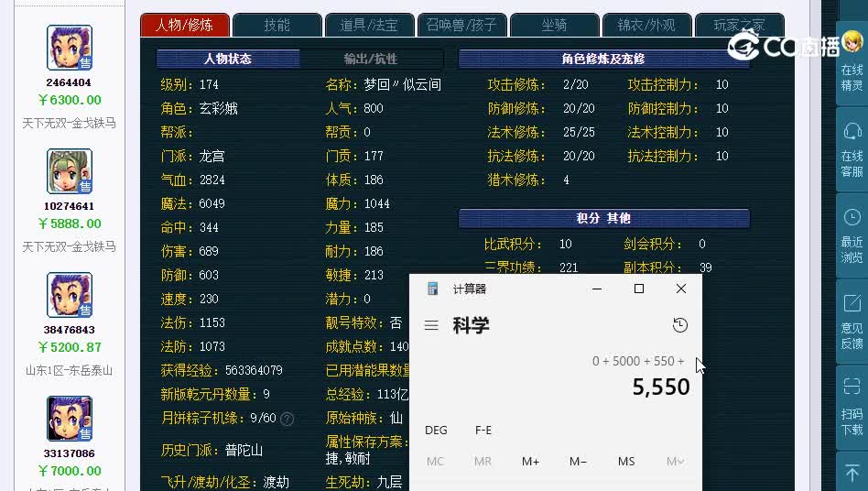Open 最近浏览 clock icon
The image size is (868, 491).
click(x=852, y=217)
